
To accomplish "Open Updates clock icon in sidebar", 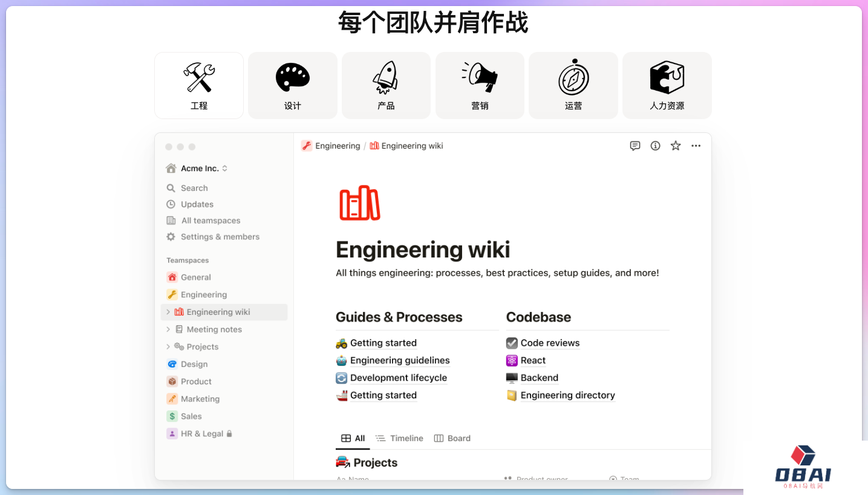I will coord(171,204).
